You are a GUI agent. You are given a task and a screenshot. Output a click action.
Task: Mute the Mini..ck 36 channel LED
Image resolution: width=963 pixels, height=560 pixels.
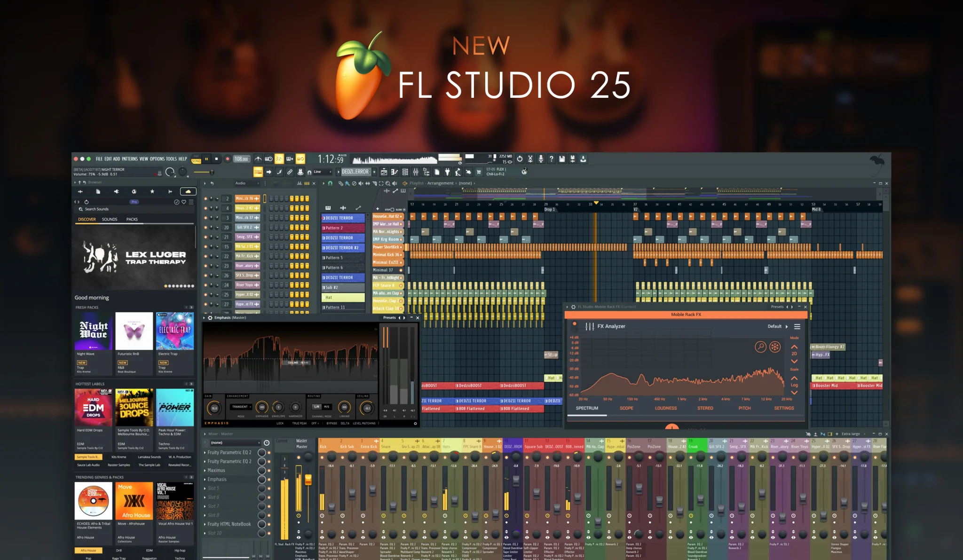(205, 198)
